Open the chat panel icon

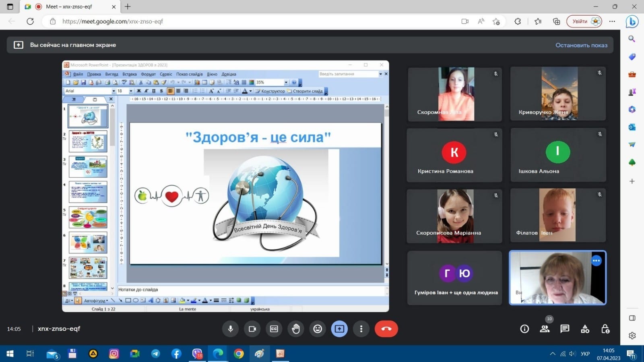(x=565, y=329)
